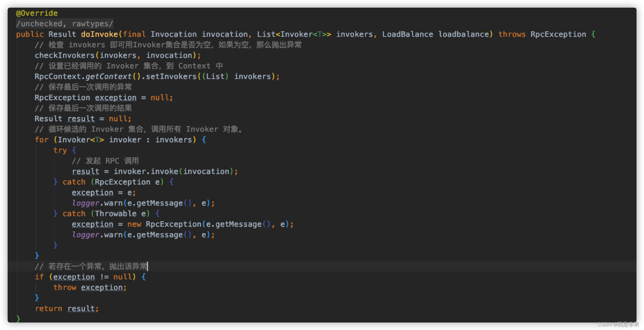Screen dimensions: 644x330
Task: Click the throw keyword
Action: click(65, 288)
